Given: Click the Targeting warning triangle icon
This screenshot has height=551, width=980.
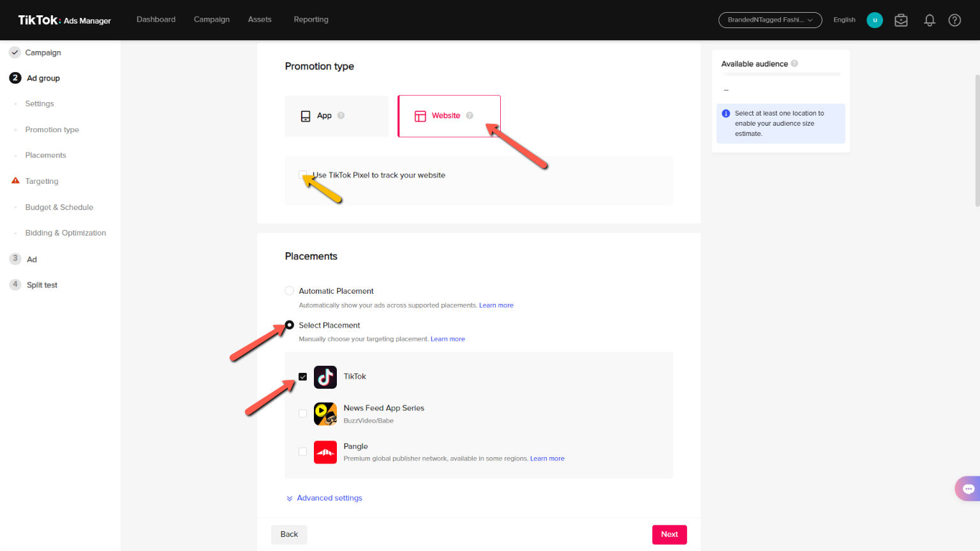Looking at the screenshot, I should click(x=15, y=181).
